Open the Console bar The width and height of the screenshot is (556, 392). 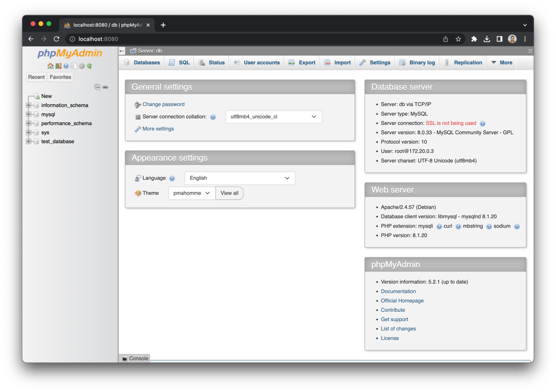tap(135, 359)
